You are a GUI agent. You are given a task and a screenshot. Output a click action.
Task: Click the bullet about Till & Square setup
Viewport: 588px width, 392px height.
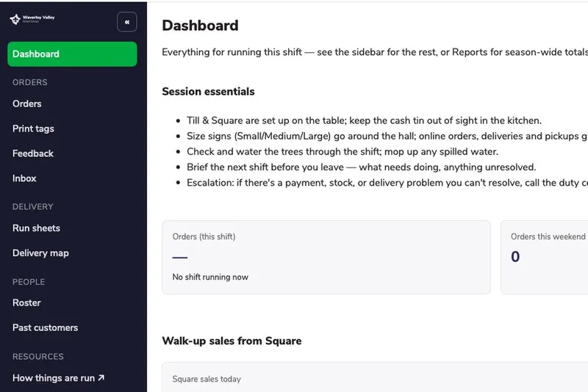coord(364,120)
